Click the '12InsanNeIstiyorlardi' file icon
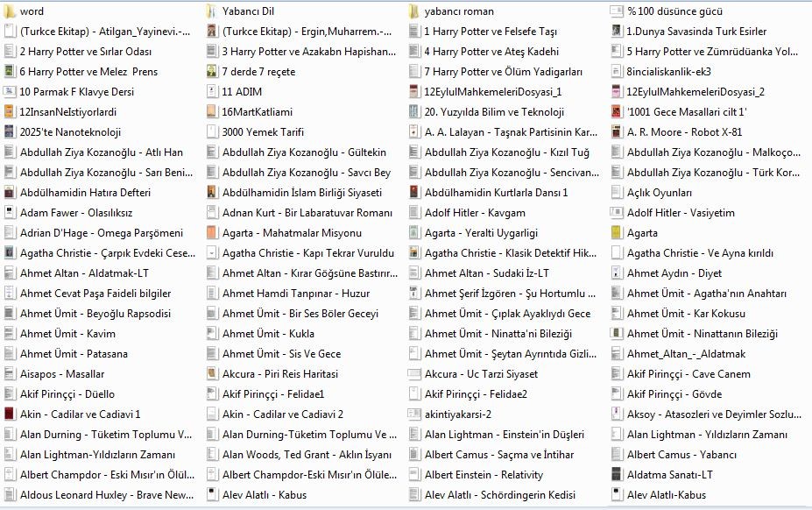 coord(10,112)
